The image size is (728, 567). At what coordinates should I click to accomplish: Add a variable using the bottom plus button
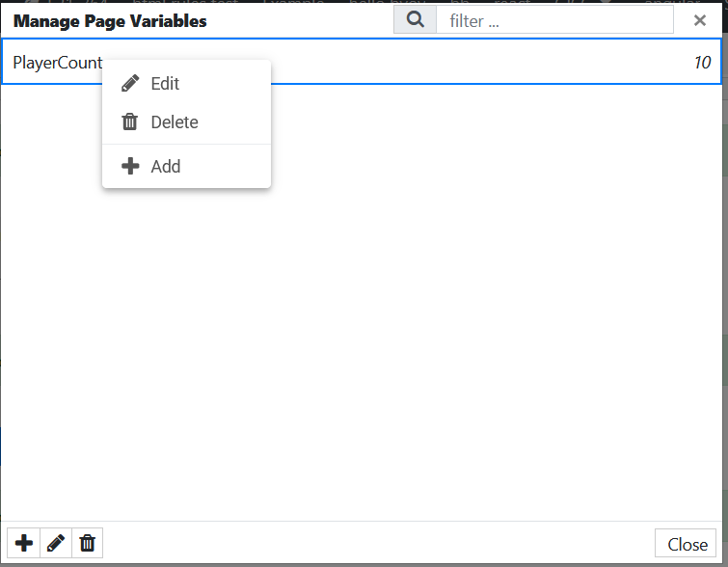point(24,543)
